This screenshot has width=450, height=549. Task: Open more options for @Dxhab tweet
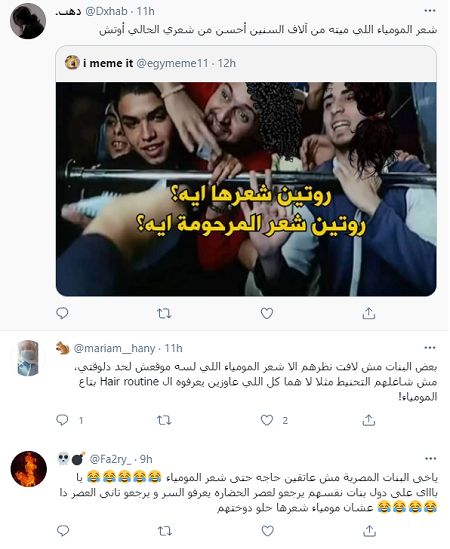pos(430,11)
